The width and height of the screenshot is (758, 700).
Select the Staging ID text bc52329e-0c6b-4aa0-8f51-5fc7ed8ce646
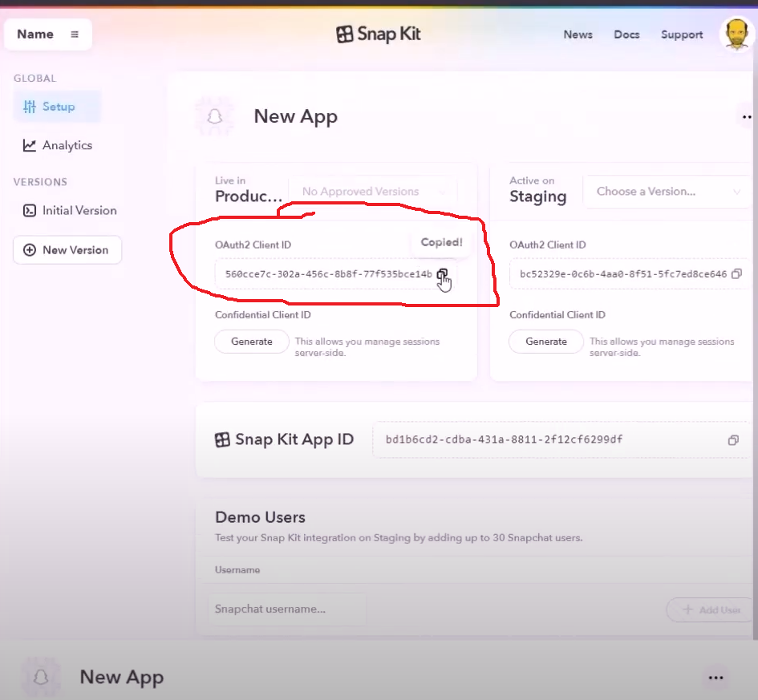pos(623,274)
